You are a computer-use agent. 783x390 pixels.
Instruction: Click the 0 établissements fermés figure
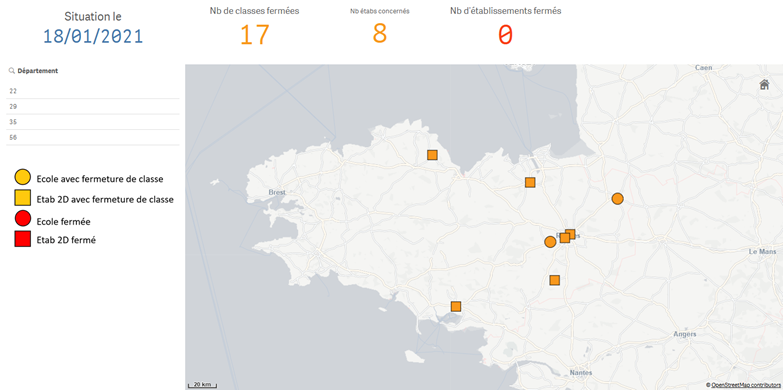pos(505,35)
